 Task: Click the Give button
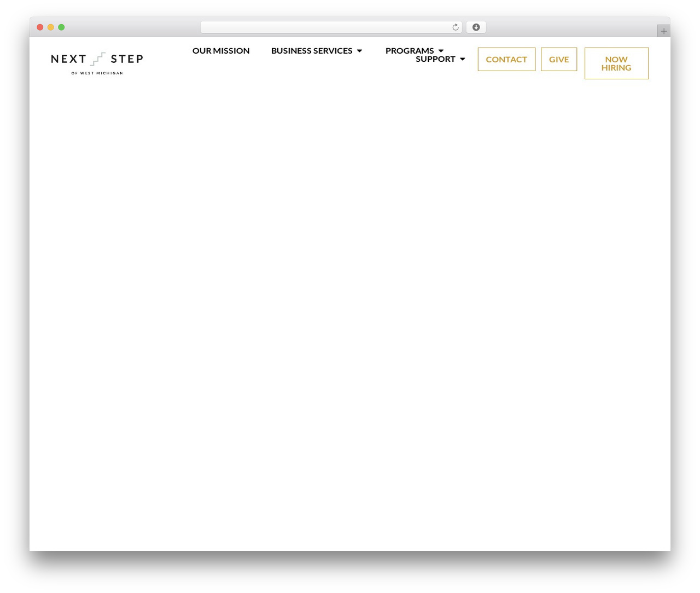coord(559,59)
